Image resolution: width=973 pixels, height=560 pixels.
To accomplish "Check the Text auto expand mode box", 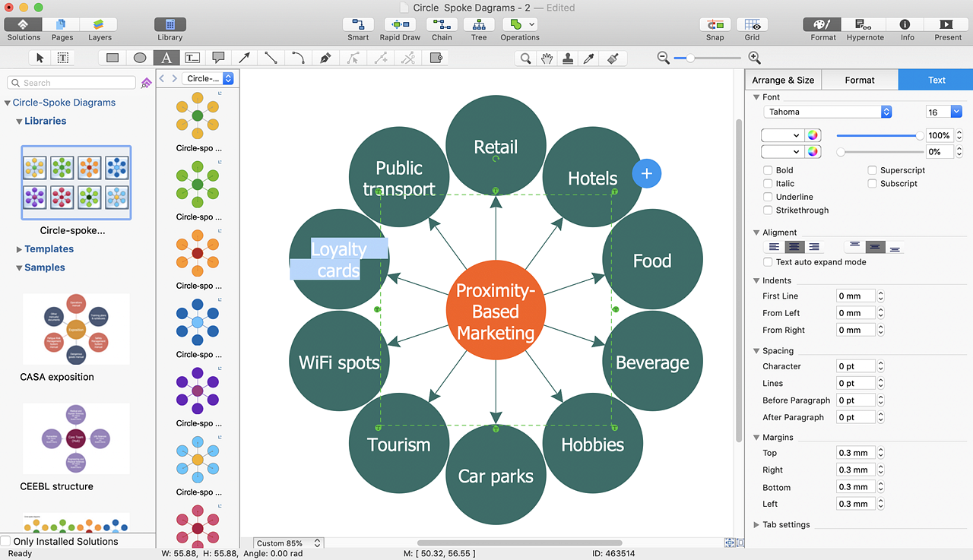I will [769, 262].
